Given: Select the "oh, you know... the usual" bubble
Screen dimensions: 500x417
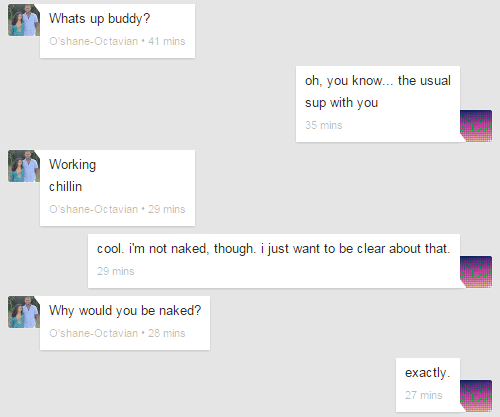Looking at the screenshot, I should pyautogui.click(x=378, y=104).
